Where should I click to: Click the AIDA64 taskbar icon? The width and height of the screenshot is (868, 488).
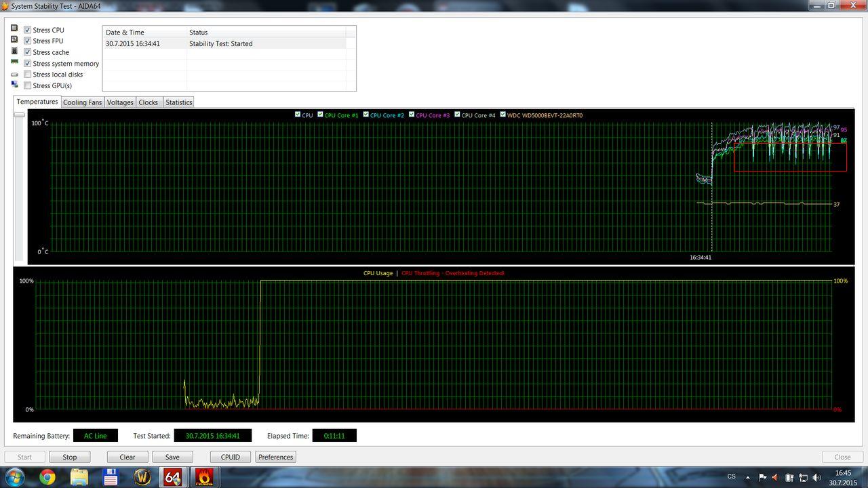[x=173, y=476]
